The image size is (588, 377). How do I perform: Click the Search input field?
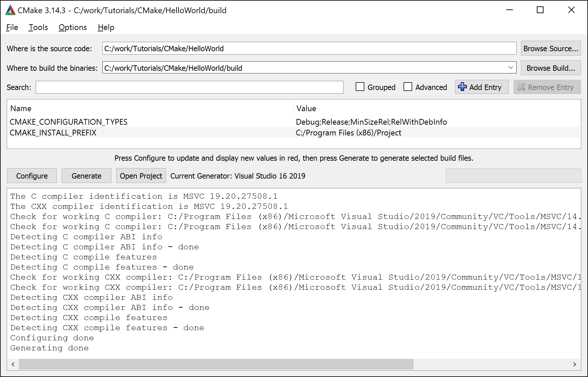[x=189, y=87]
